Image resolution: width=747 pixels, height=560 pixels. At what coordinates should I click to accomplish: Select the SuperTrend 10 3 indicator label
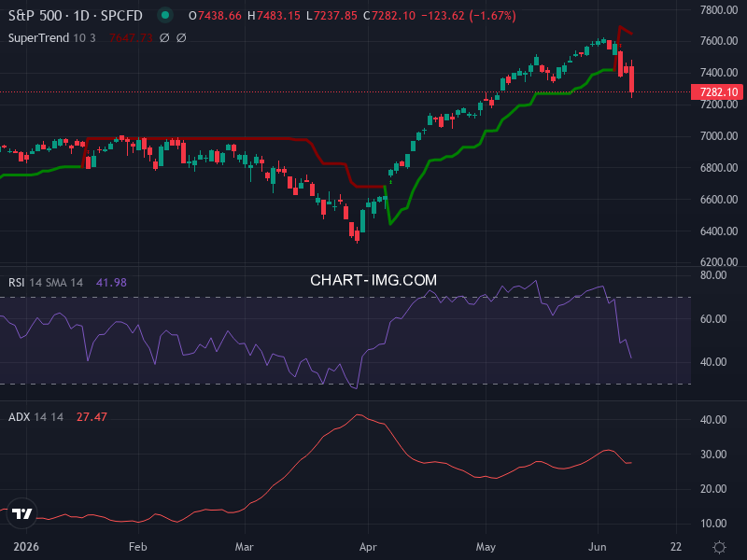tap(52, 37)
